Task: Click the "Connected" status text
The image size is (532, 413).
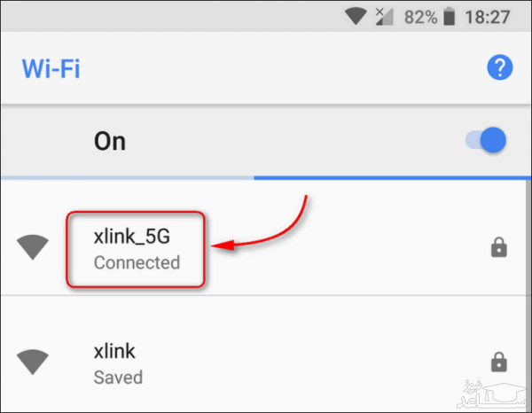Action: (137, 262)
